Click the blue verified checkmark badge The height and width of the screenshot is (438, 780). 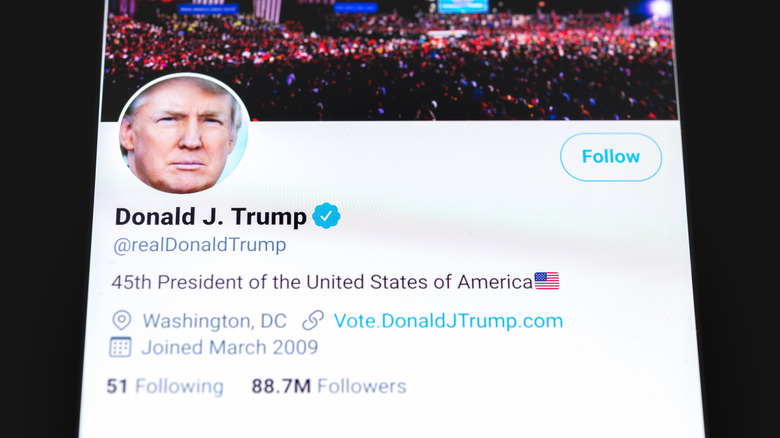(327, 215)
